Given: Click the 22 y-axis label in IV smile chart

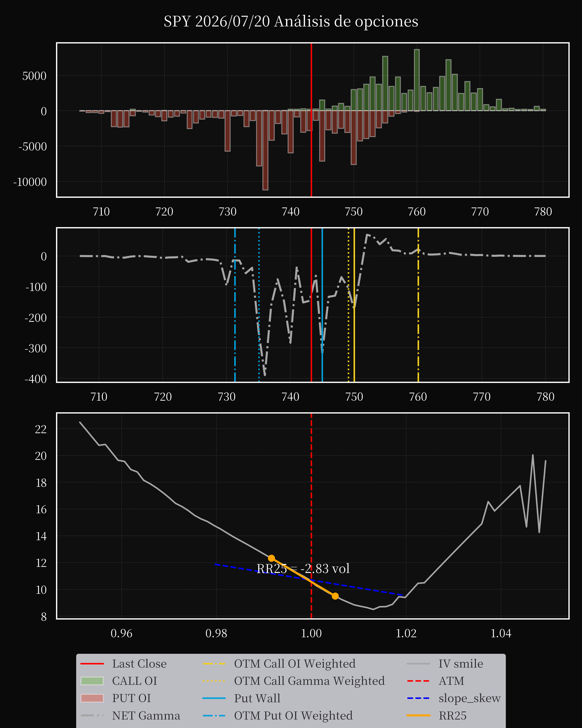Looking at the screenshot, I should point(41,429).
